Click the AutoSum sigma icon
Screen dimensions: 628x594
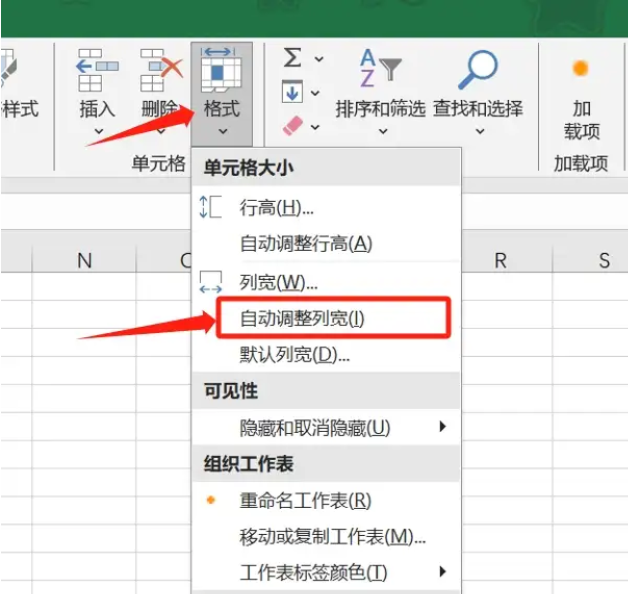click(x=292, y=58)
